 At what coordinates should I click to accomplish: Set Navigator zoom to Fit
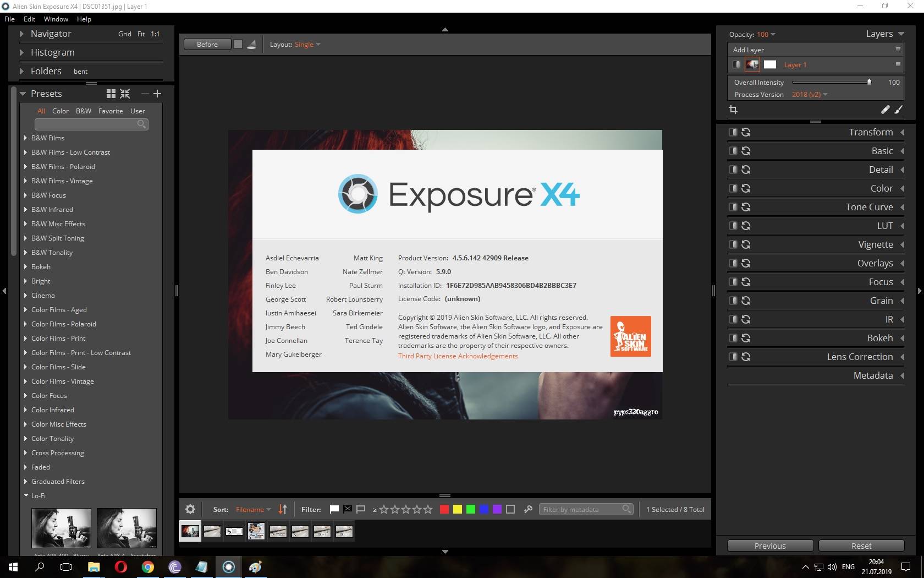click(x=141, y=34)
